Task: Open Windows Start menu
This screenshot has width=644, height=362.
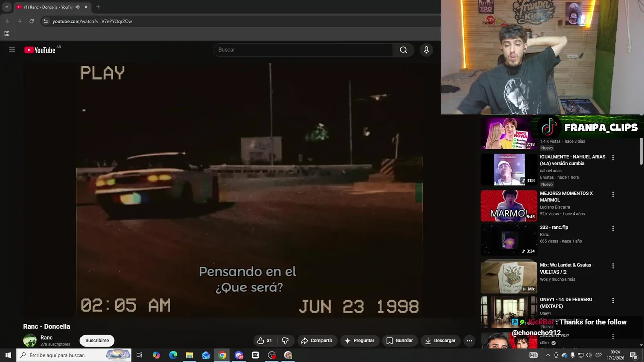Action: (x=8, y=355)
